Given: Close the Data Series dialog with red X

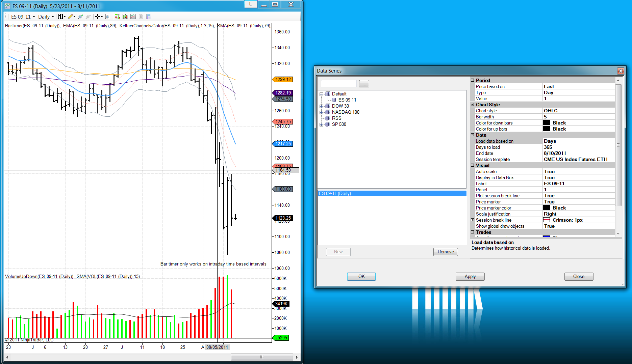Looking at the screenshot, I should click(621, 71).
